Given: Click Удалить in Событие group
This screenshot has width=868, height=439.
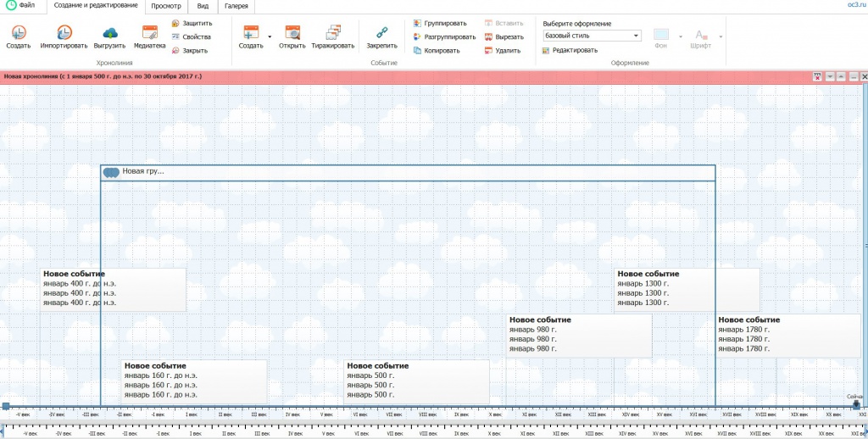Looking at the screenshot, I should tap(502, 50).
